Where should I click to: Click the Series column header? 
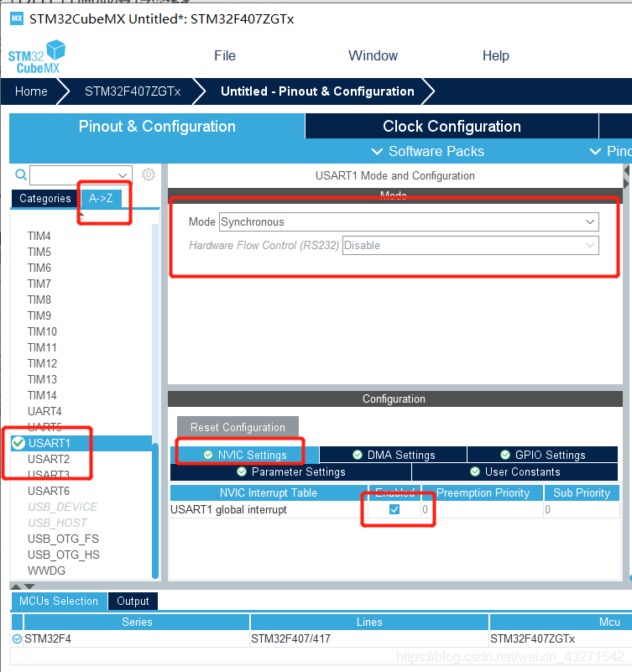[x=137, y=622]
